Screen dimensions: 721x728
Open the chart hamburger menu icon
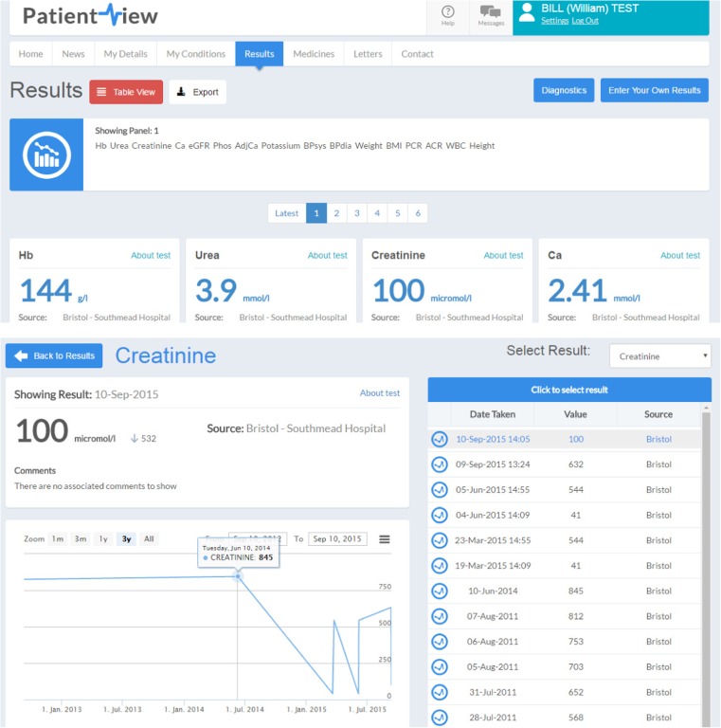pos(385,539)
